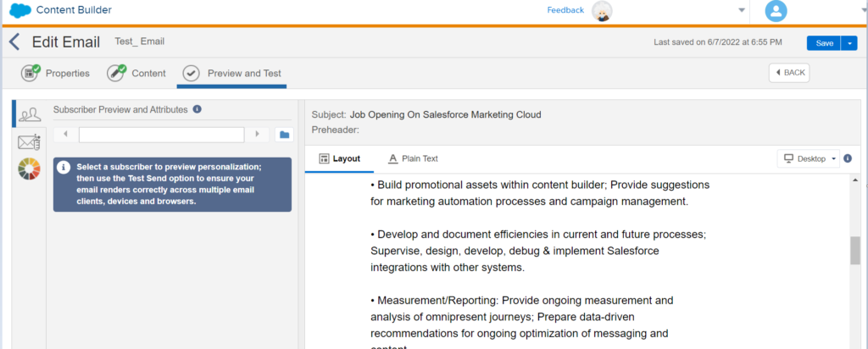Click the info icon beside Subscriber Preview
The width and height of the screenshot is (868, 349).
pos(197,109)
